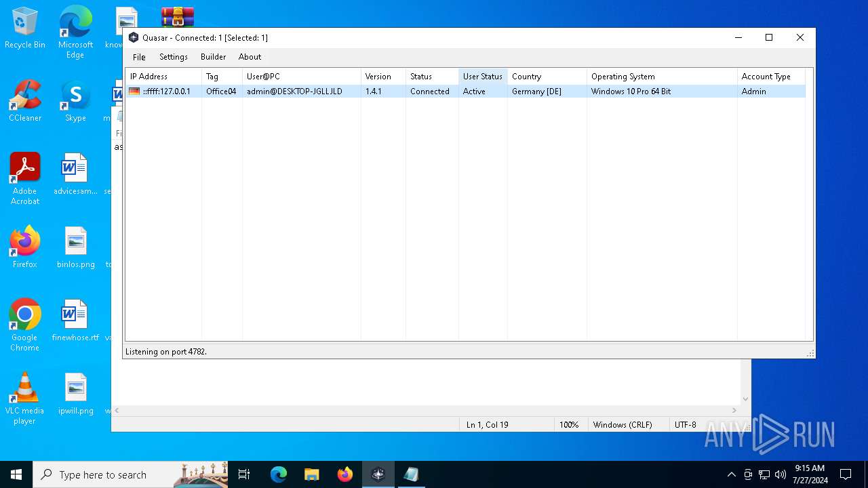Click the taskbar search box
Image resolution: width=868 pixels, height=488 pixels.
pos(130,474)
